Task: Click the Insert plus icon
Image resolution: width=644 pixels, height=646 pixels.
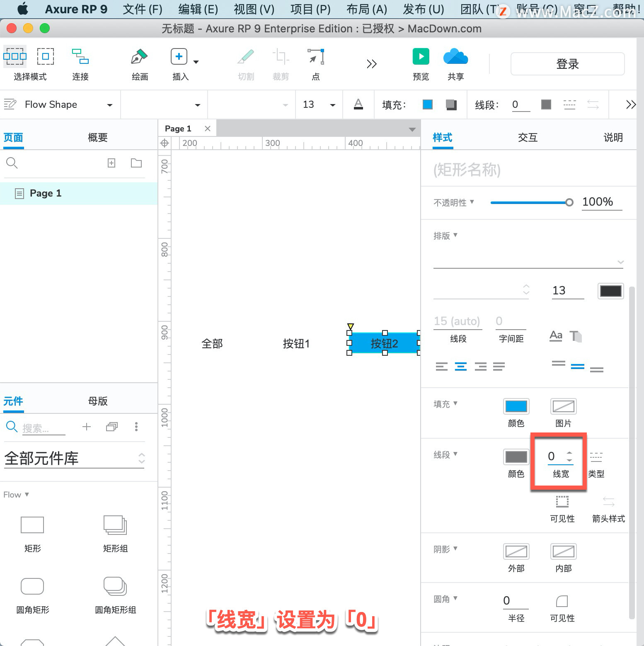Action: pyautogui.click(x=179, y=56)
